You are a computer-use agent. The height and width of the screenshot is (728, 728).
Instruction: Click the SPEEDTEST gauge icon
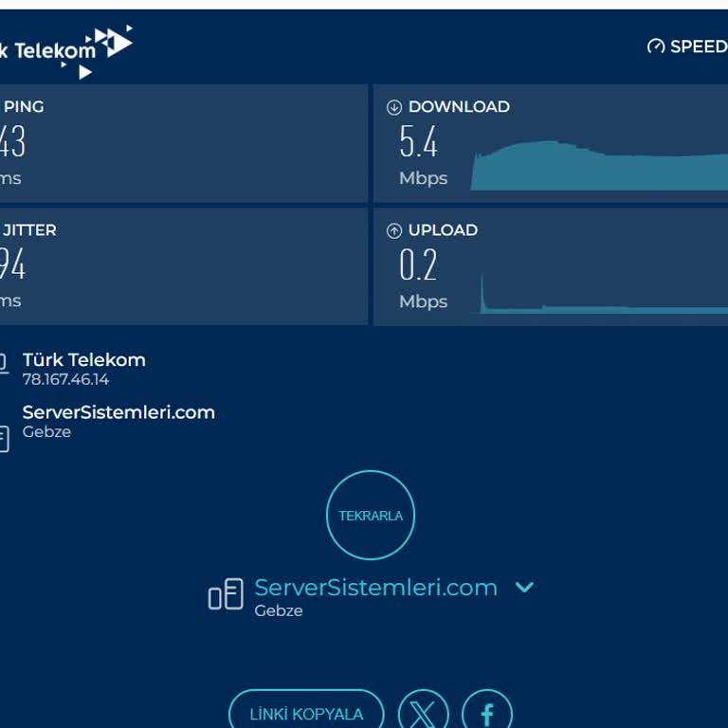click(x=656, y=46)
